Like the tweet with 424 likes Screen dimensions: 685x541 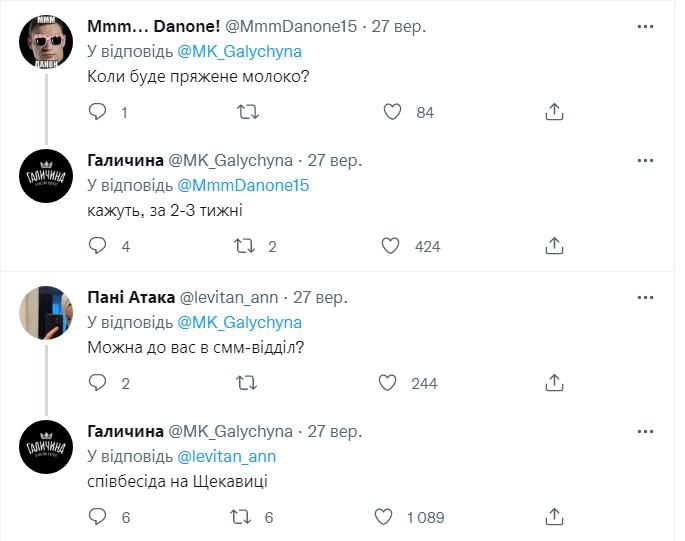(x=394, y=246)
